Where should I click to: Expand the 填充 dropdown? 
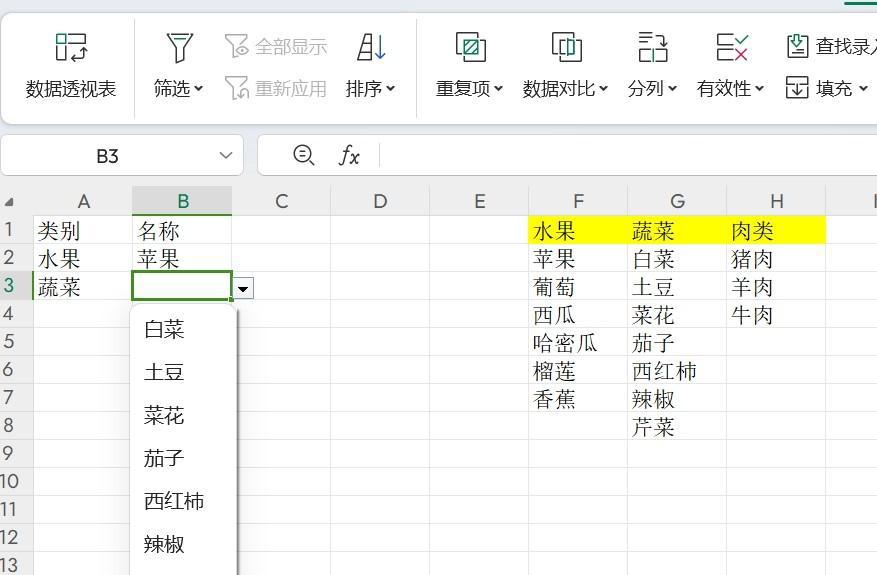point(863,88)
